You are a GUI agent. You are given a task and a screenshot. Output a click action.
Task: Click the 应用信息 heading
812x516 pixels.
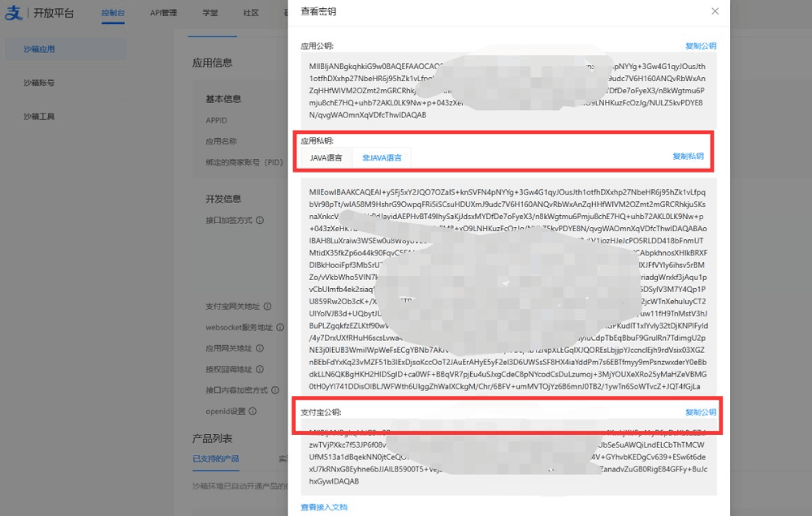click(212, 63)
